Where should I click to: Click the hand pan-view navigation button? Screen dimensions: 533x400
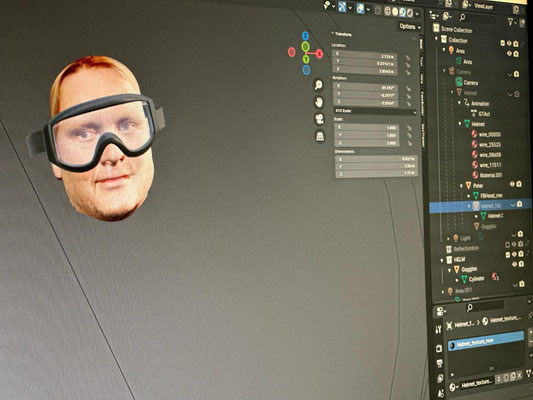click(x=319, y=102)
